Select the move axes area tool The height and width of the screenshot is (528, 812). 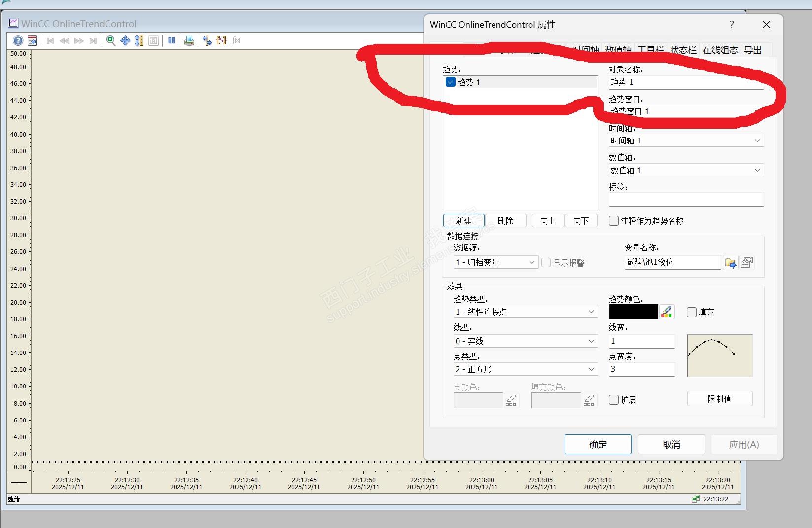pyautogui.click(x=140, y=41)
